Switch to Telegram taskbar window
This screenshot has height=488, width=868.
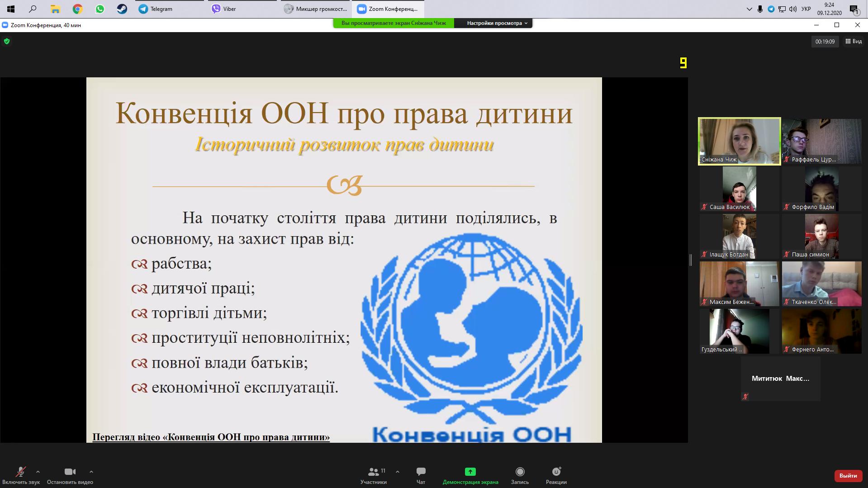tap(170, 9)
